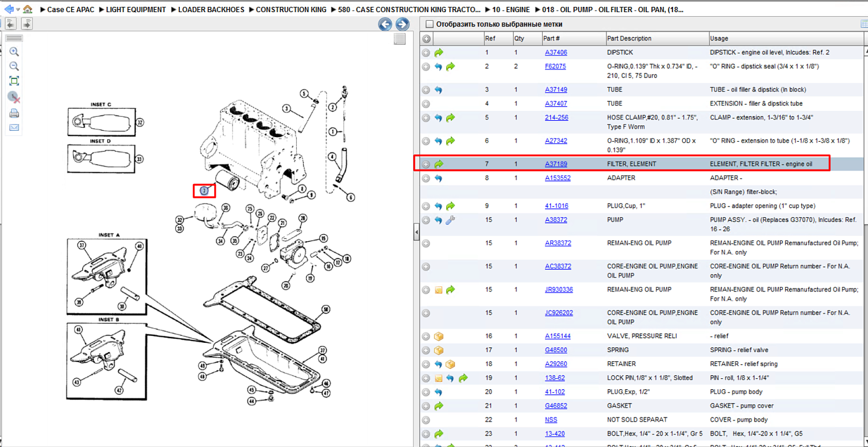Click the highlighted callout 7 on diagram
This screenshot has width=868, height=447.
click(204, 191)
